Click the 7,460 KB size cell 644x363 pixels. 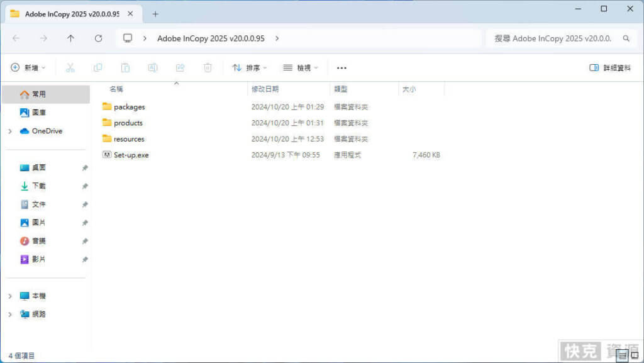(x=426, y=155)
